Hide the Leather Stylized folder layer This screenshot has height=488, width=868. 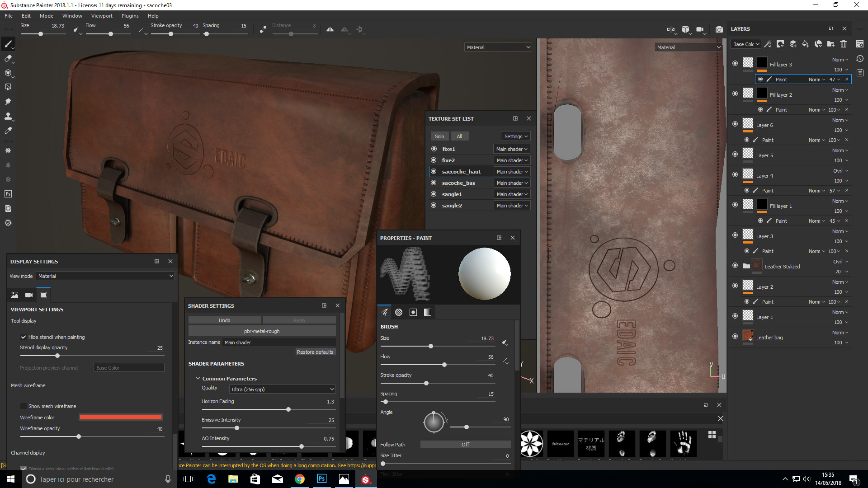[735, 265]
